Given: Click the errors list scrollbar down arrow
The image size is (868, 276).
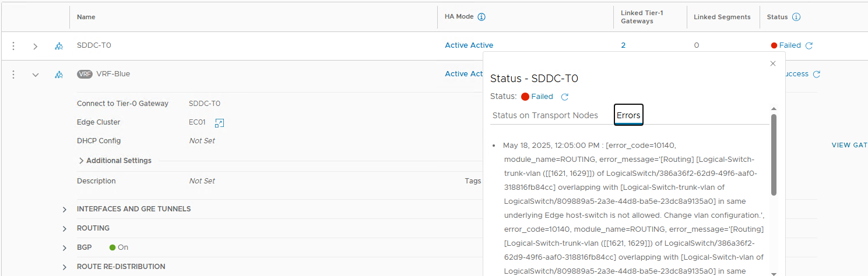Looking at the screenshot, I should [x=774, y=273].
